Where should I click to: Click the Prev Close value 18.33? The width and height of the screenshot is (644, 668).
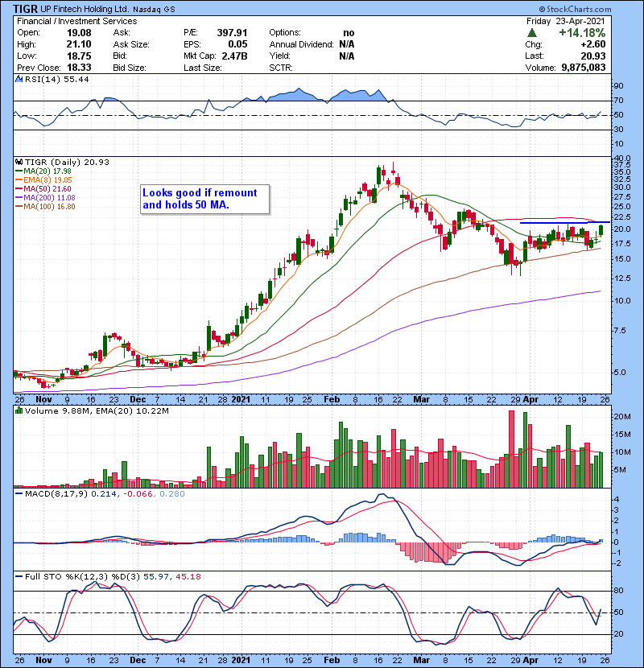point(79,68)
